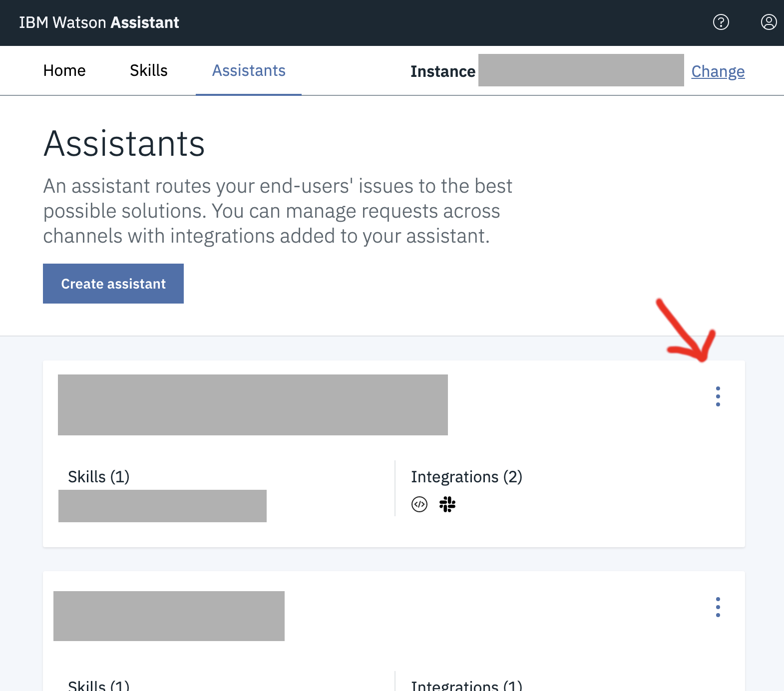Viewport: 784px width, 691px height.
Task: Click the IBM Watson Assistant title
Action: [x=99, y=22]
